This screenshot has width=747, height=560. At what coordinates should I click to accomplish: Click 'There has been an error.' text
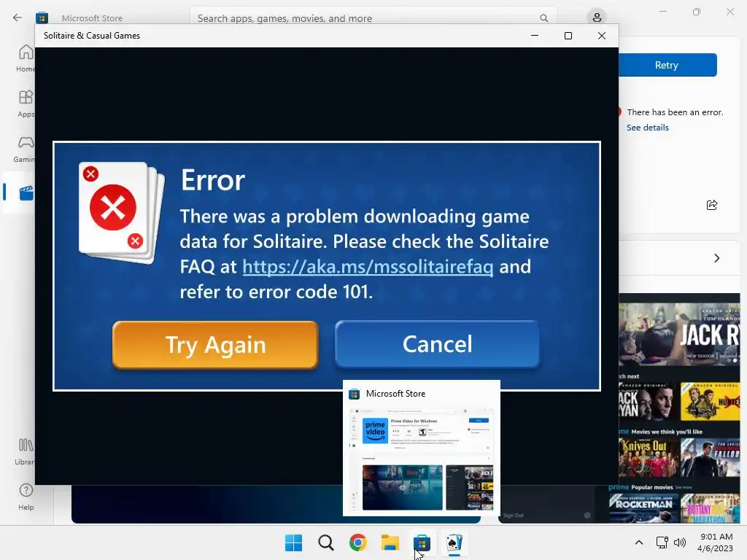[675, 112]
